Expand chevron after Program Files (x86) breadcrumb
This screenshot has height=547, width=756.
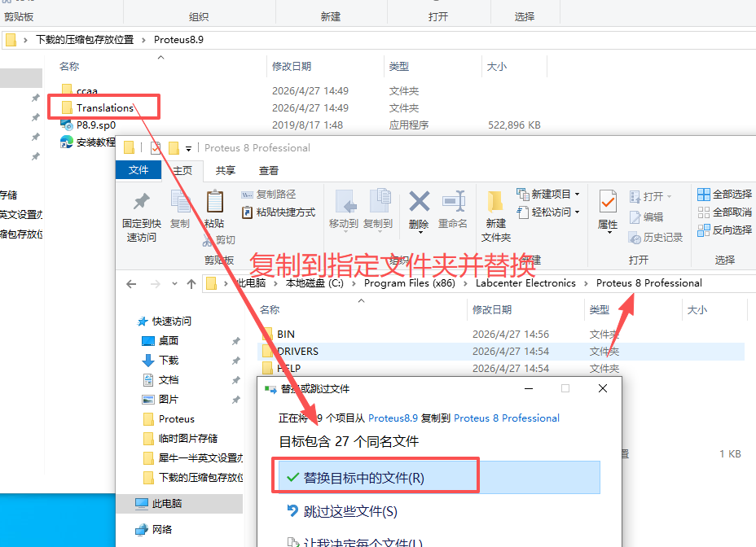[465, 283]
